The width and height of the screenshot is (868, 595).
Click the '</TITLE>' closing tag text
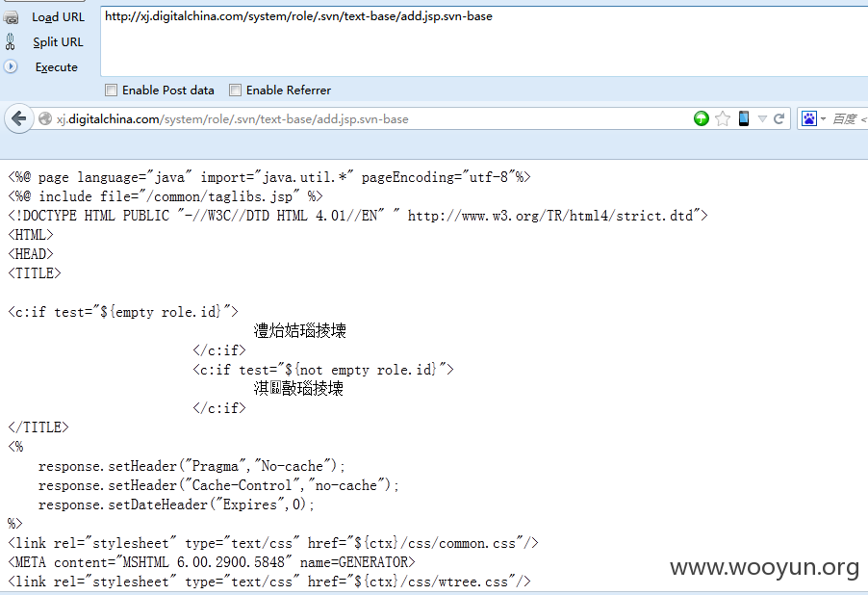[x=38, y=427]
